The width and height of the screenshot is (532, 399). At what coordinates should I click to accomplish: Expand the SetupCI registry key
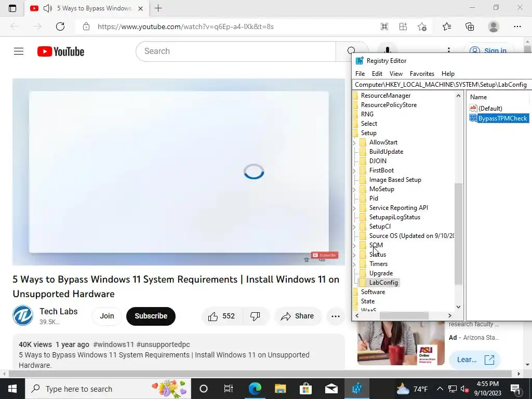click(354, 227)
